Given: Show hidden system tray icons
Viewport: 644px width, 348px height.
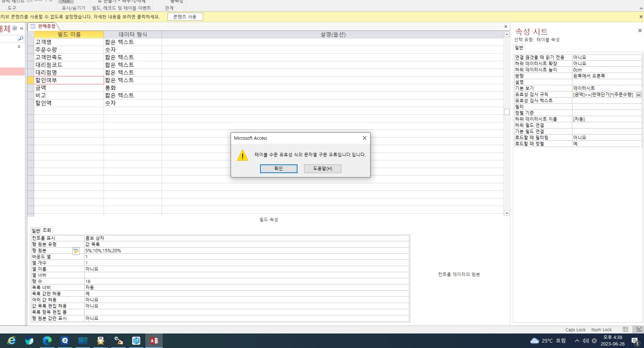Looking at the screenshot, I should click(577, 341).
